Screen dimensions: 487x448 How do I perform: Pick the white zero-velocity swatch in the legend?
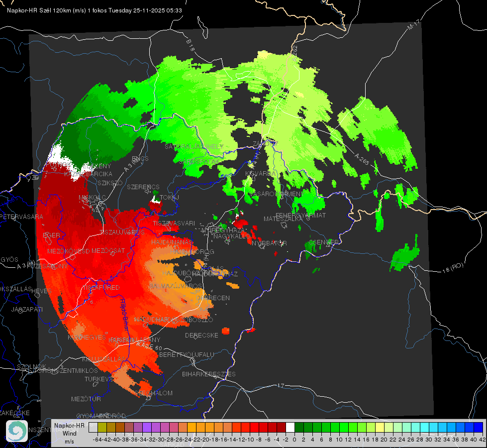click(x=290, y=427)
